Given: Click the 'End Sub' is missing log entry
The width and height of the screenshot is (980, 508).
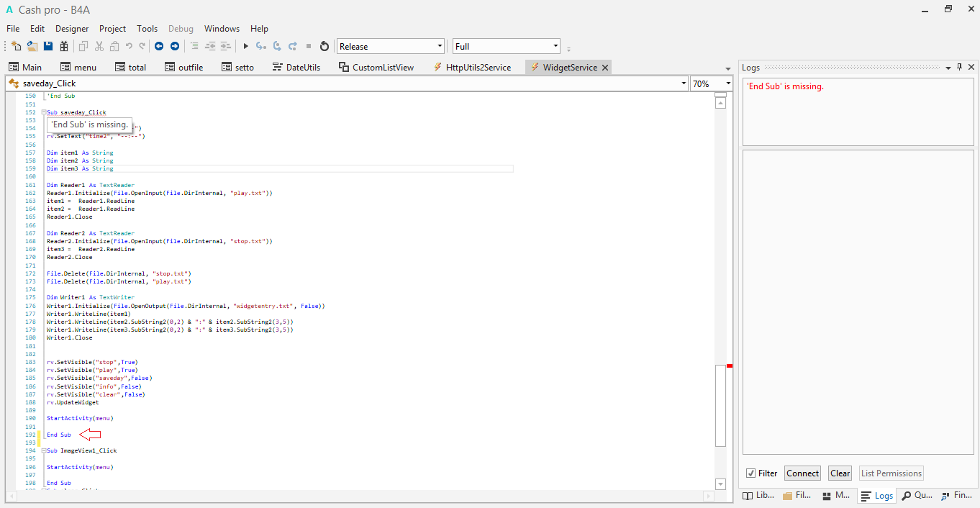Looking at the screenshot, I should [785, 86].
